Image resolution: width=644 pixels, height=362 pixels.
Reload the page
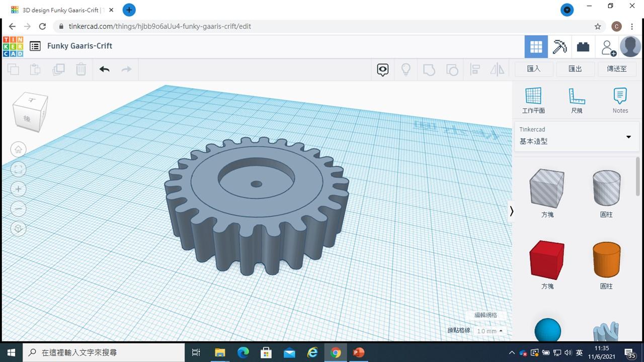[42, 27]
